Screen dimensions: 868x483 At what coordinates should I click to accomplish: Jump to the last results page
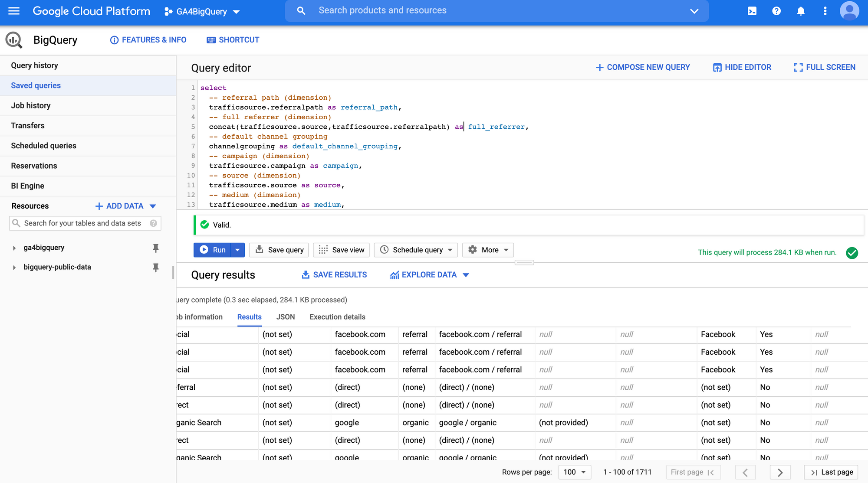point(831,472)
